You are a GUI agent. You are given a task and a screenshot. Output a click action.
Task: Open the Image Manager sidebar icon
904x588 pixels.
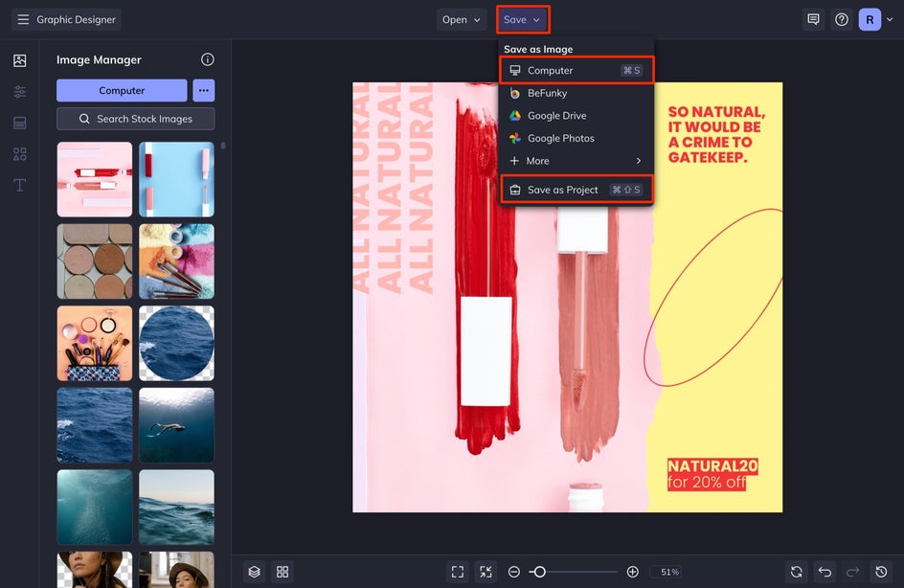point(19,60)
